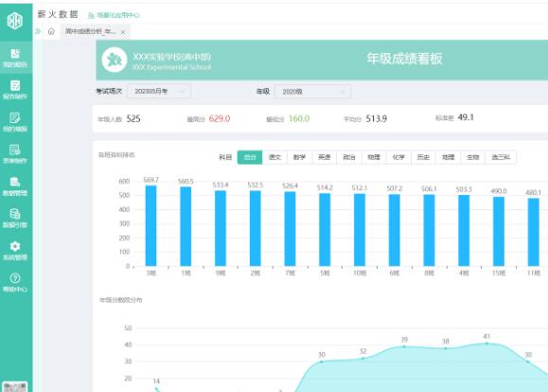Open 表单制作 in the sidebar
This screenshot has width=548, height=392.
tap(15, 154)
